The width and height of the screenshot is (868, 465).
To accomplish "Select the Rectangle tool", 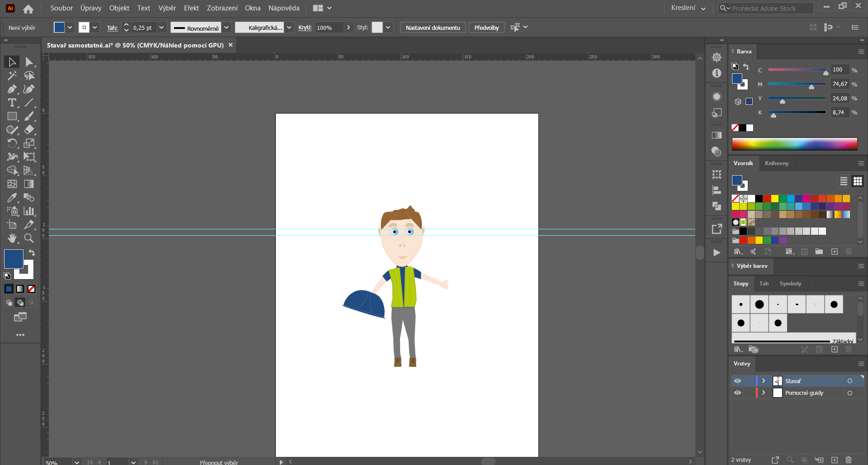I will (x=12, y=116).
